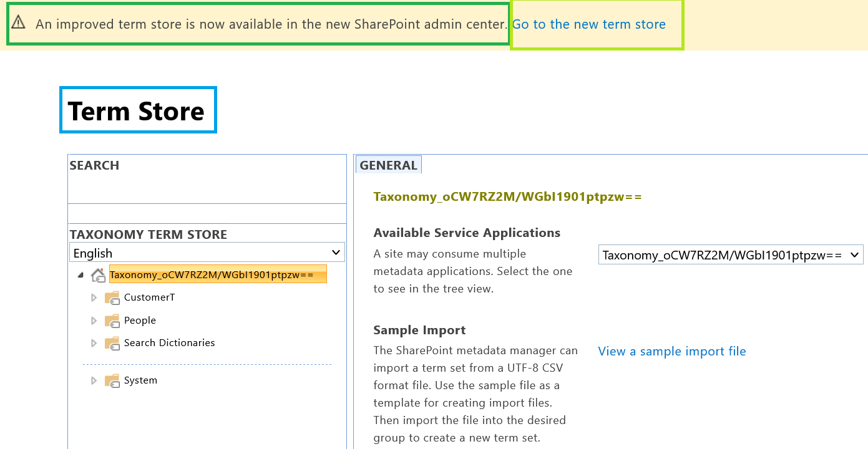The image size is (868, 449).
Task: Expand the CustomerT group
Action: coord(94,297)
